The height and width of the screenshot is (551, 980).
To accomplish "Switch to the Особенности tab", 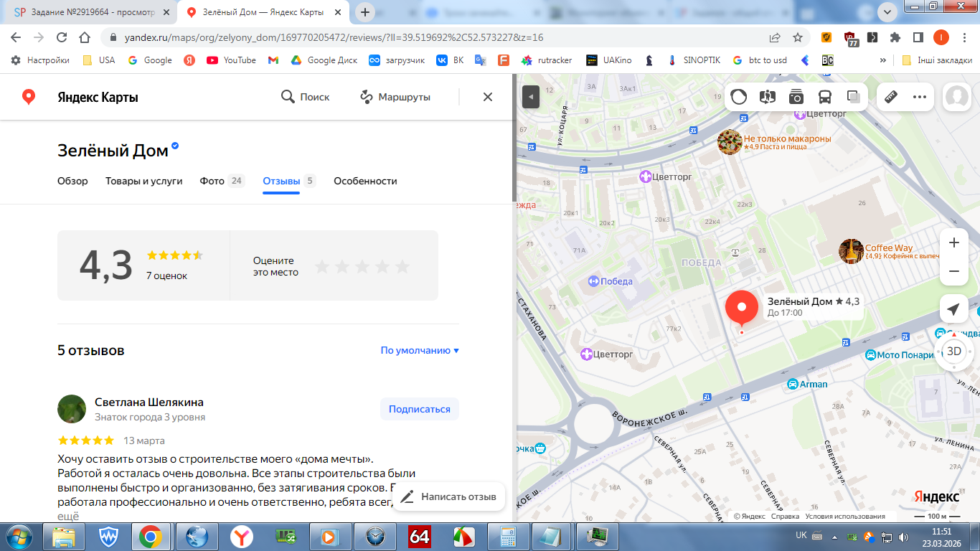I will tap(365, 181).
